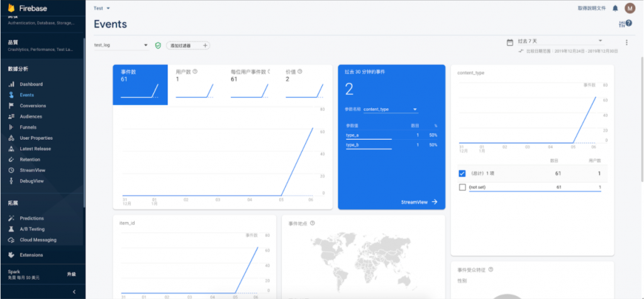Viewport: 644px width, 299px height.
Task: Click the item_id card title
Action: point(127,223)
